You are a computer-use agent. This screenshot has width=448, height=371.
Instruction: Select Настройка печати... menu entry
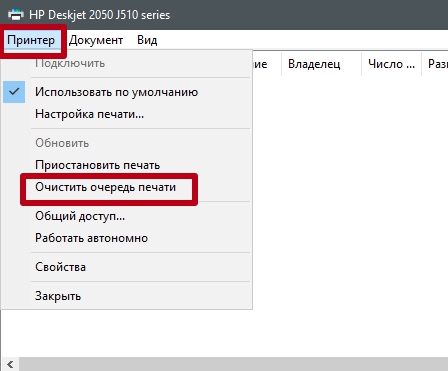(127, 114)
